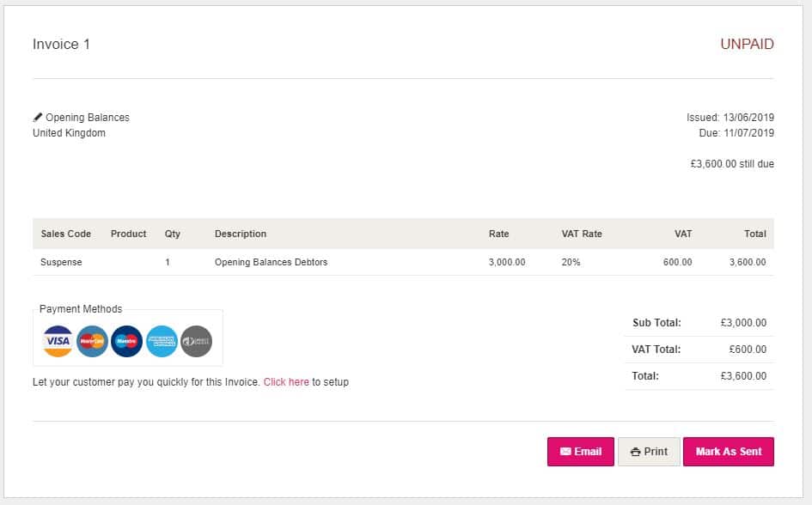The width and height of the screenshot is (812, 505).
Task: Select the Maestro payment icon
Action: pyautogui.click(x=127, y=341)
